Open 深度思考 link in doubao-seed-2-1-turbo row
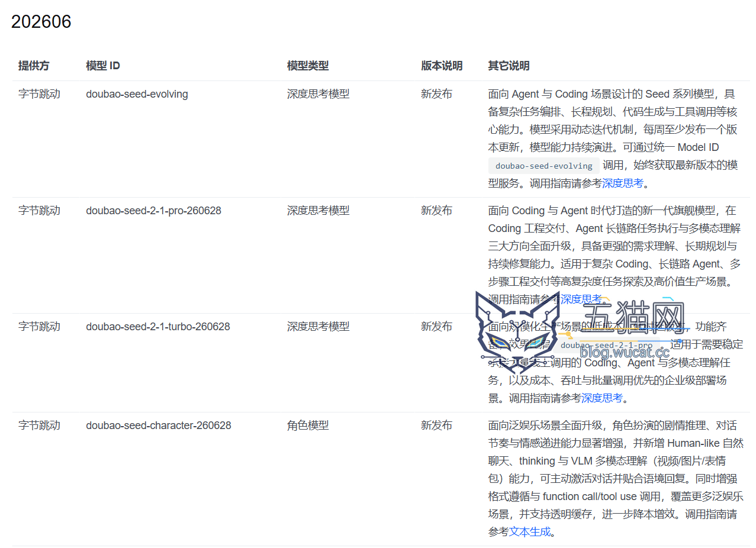 [601, 398]
